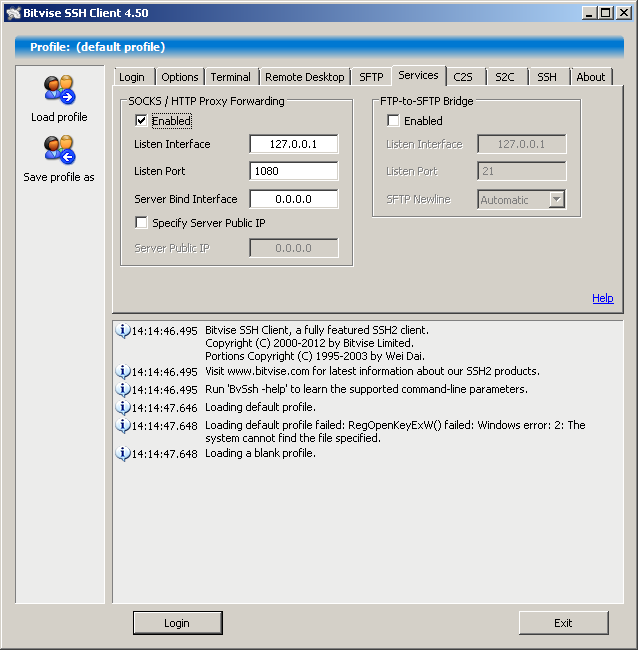Click the disabled Server Public IP field
The height and width of the screenshot is (650, 638).
coord(294,248)
